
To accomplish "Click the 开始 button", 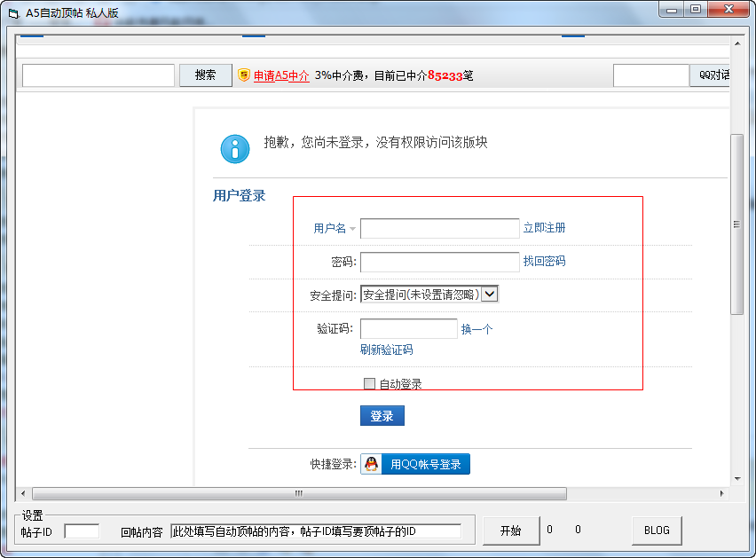I will tap(511, 530).
